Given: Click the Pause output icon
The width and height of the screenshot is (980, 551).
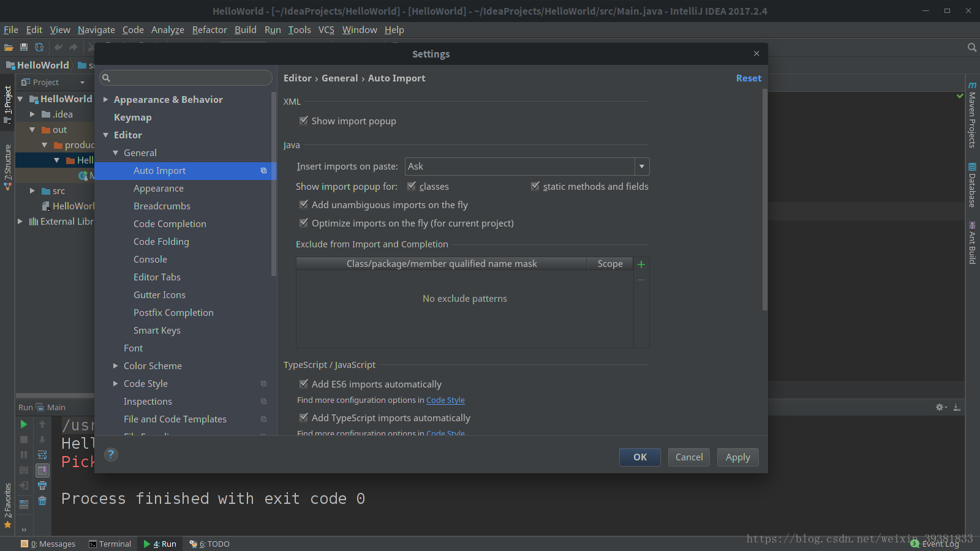Looking at the screenshot, I should click(24, 455).
